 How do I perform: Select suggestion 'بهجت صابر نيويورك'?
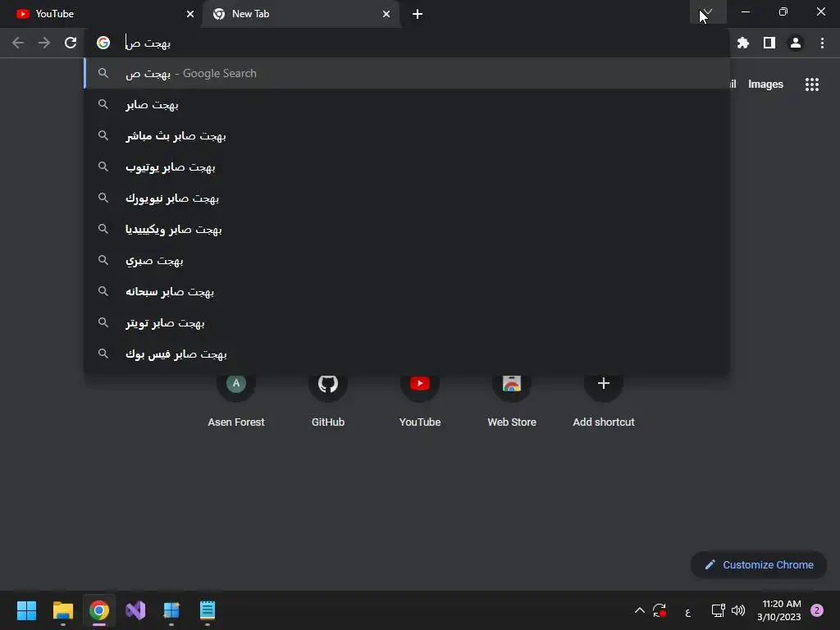coord(407,199)
